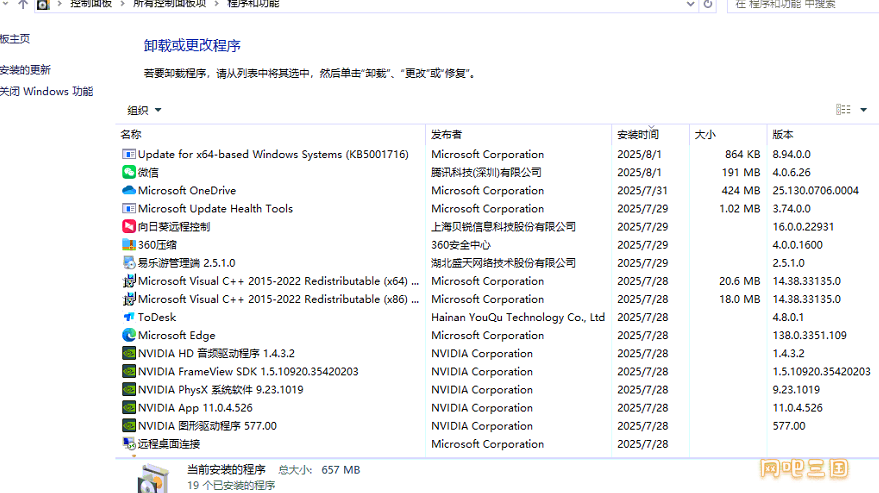Click the 360压缩 program icon

(129, 245)
